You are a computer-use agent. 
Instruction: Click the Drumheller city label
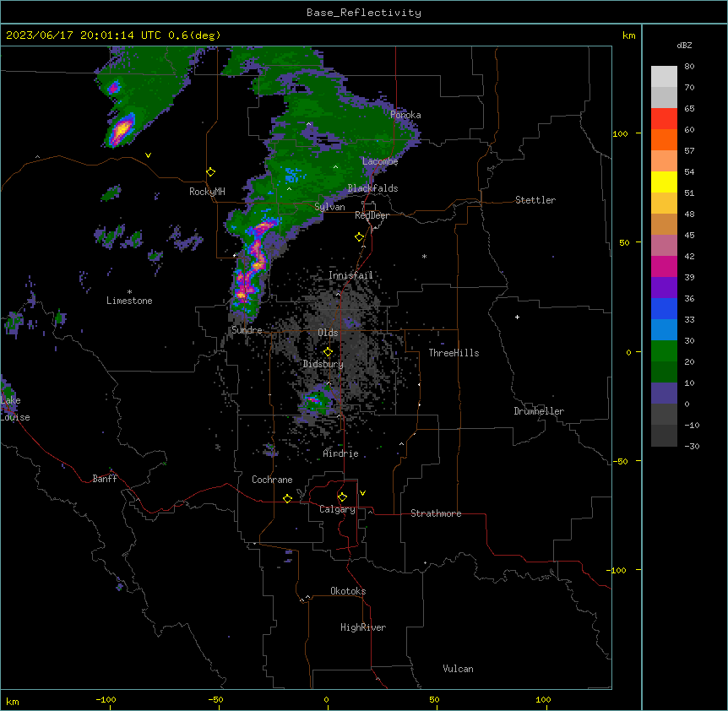[x=539, y=411]
